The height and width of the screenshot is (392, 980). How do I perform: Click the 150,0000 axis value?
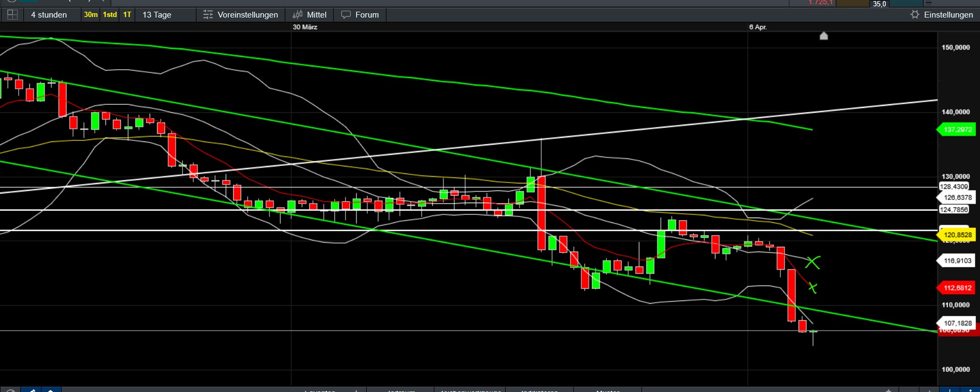tap(956, 47)
